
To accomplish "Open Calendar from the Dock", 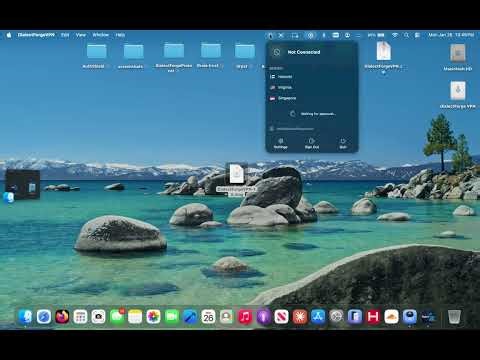I will 208,317.
